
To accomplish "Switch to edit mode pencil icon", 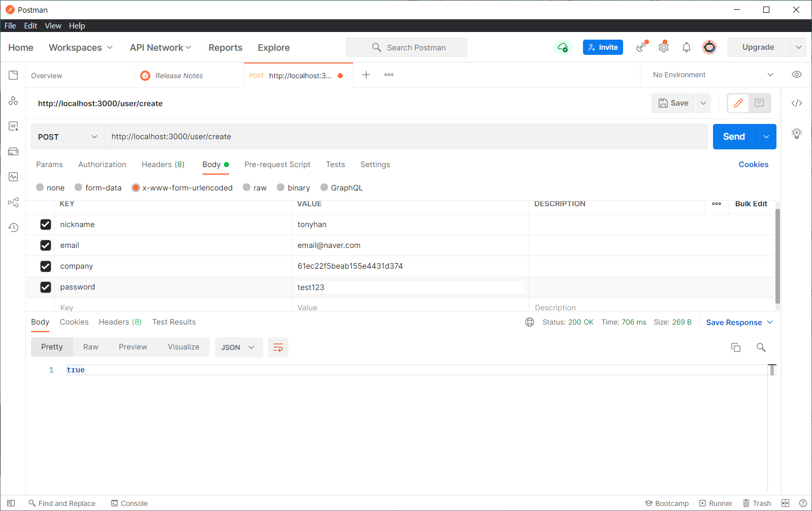I will (x=738, y=103).
